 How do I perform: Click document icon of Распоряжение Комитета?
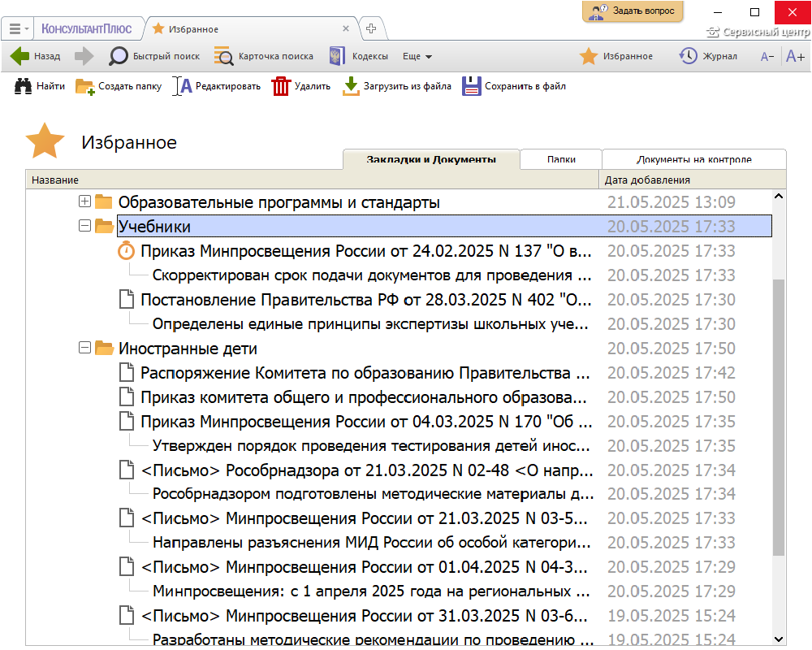(127, 372)
